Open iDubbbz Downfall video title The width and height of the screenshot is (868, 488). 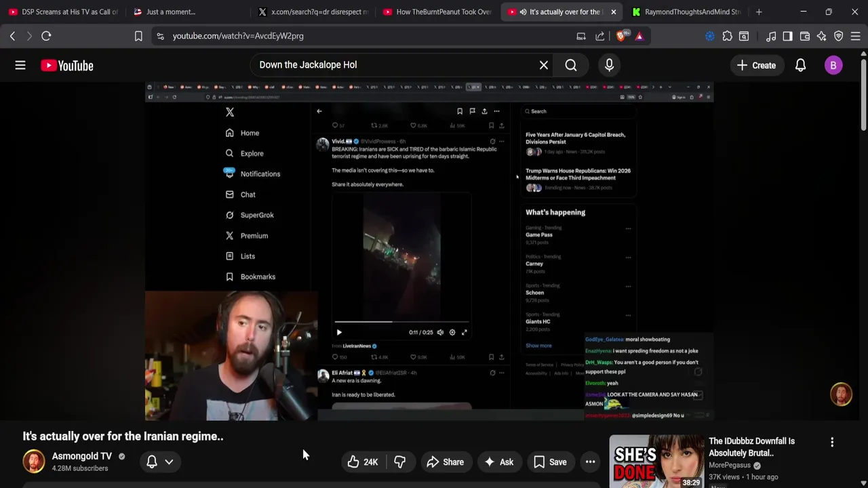[751, 447]
